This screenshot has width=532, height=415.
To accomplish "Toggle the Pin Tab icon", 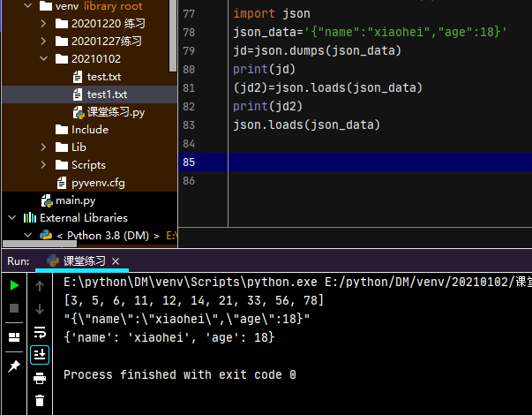I will 14,366.
